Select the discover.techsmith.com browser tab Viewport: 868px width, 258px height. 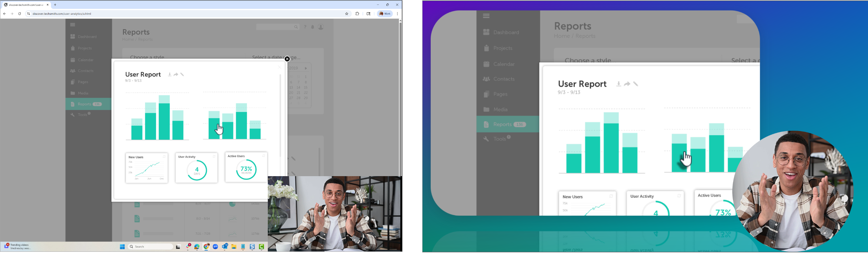[x=26, y=5]
